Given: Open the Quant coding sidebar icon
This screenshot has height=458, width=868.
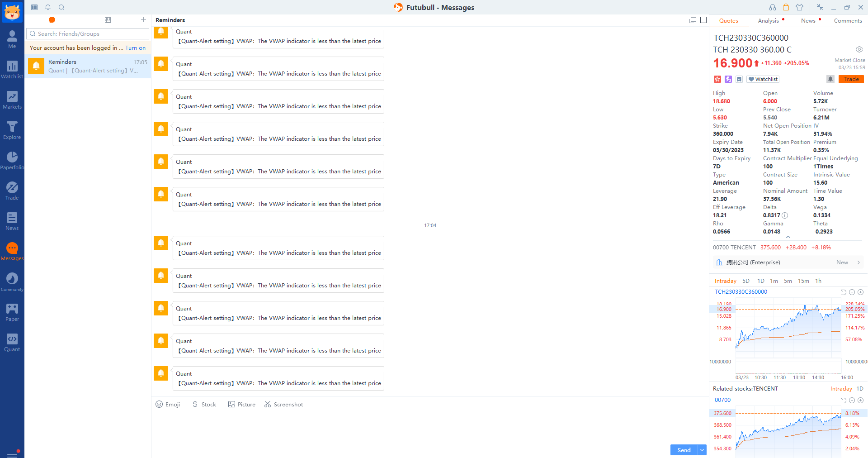Looking at the screenshot, I should pos(12,343).
